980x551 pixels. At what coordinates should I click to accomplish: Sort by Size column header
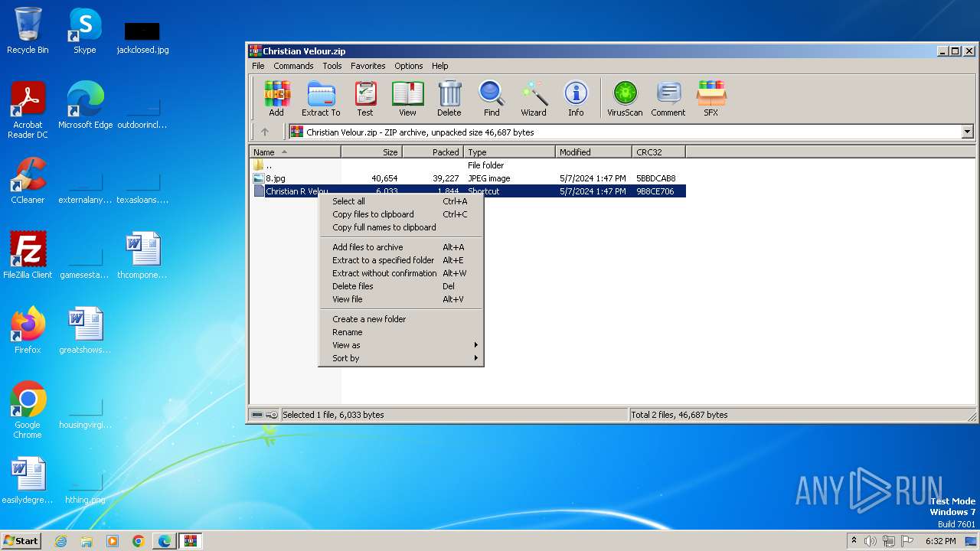tap(372, 152)
